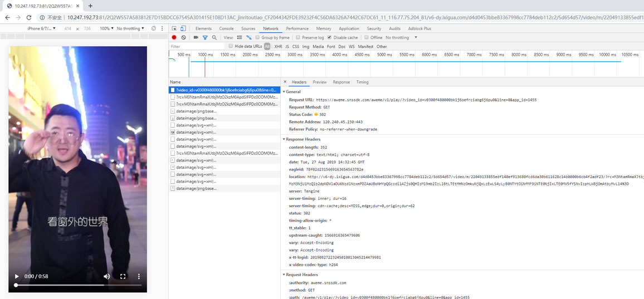Open network search magnifier
This screenshot has width=644, height=299.
(x=214, y=37)
